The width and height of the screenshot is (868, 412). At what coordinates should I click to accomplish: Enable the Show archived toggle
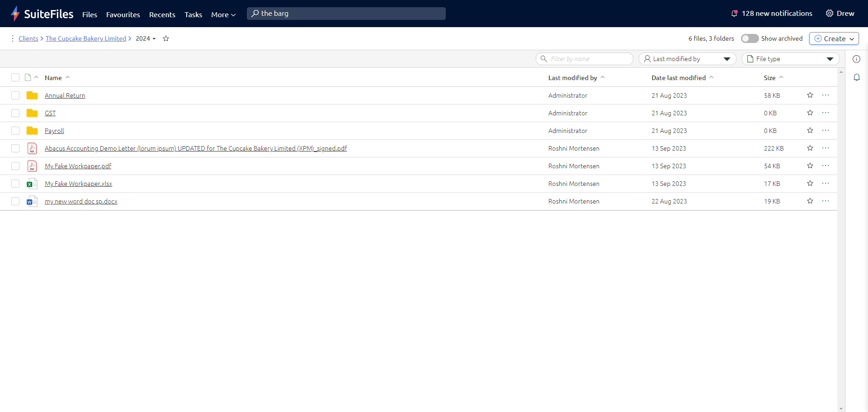click(x=750, y=38)
